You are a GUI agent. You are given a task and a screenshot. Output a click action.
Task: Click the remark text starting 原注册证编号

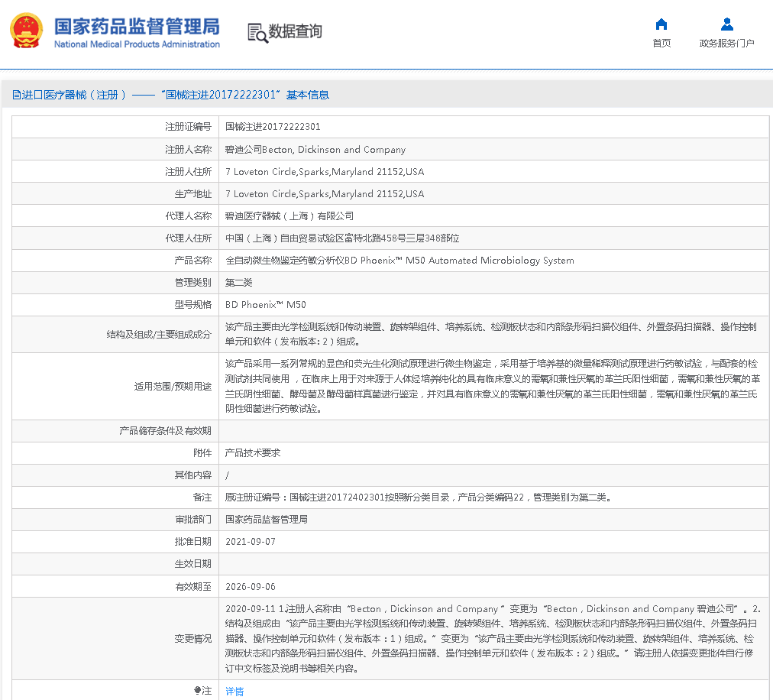coord(419,497)
